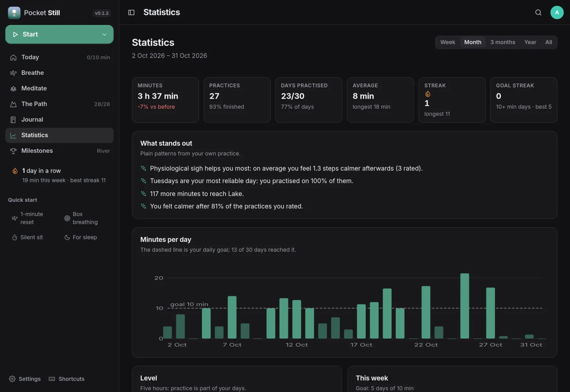Image resolution: width=570 pixels, height=392 pixels.
Task: Open Milestones page
Action: point(59,151)
